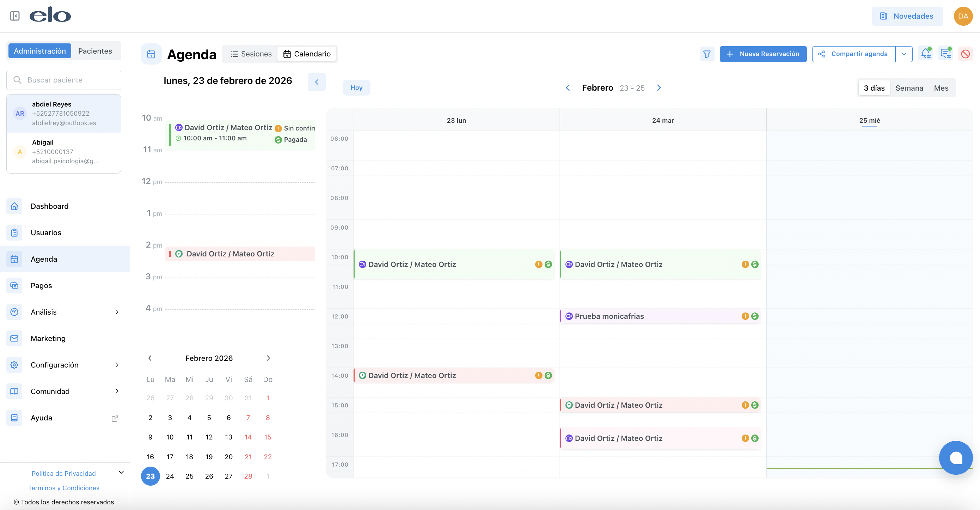Screen dimensions: 980x510
Task: Open the agenda filter funnel icon
Action: click(x=706, y=54)
